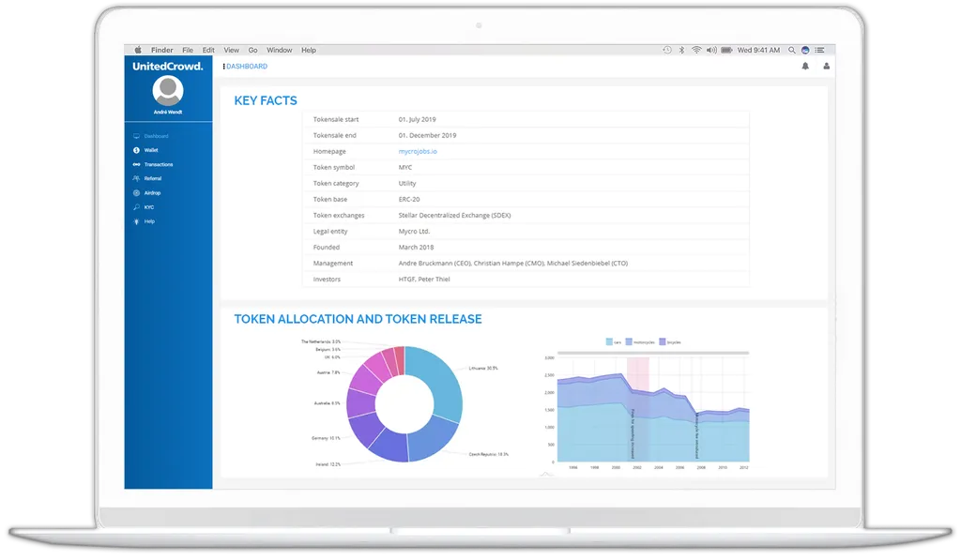Open the user account icon top right
The width and height of the screenshot is (961, 560).
point(826,67)
